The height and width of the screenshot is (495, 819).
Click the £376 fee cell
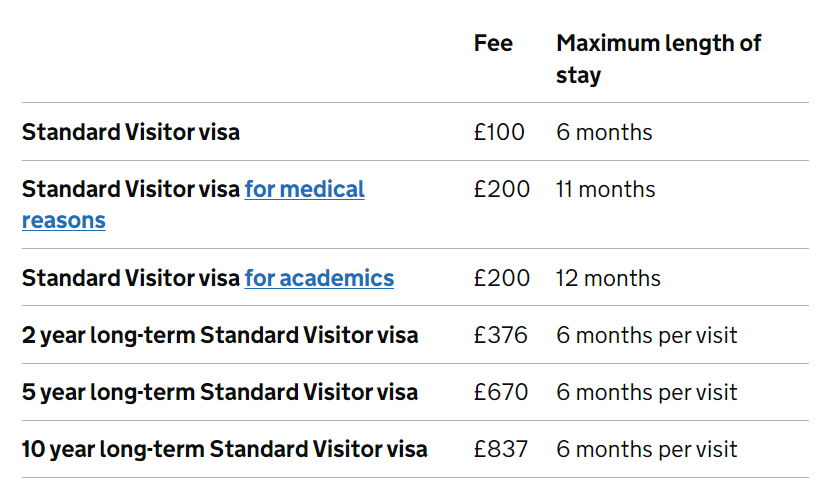pos(500,335)
